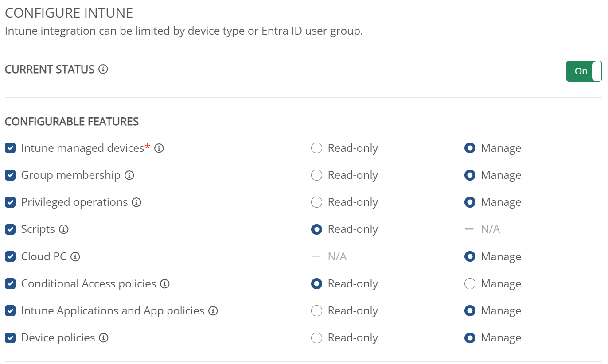The image size is (608, 364).
Task: Select Read-only for Privileged operations
Action: pyautogui.click(x=316, y=202)
